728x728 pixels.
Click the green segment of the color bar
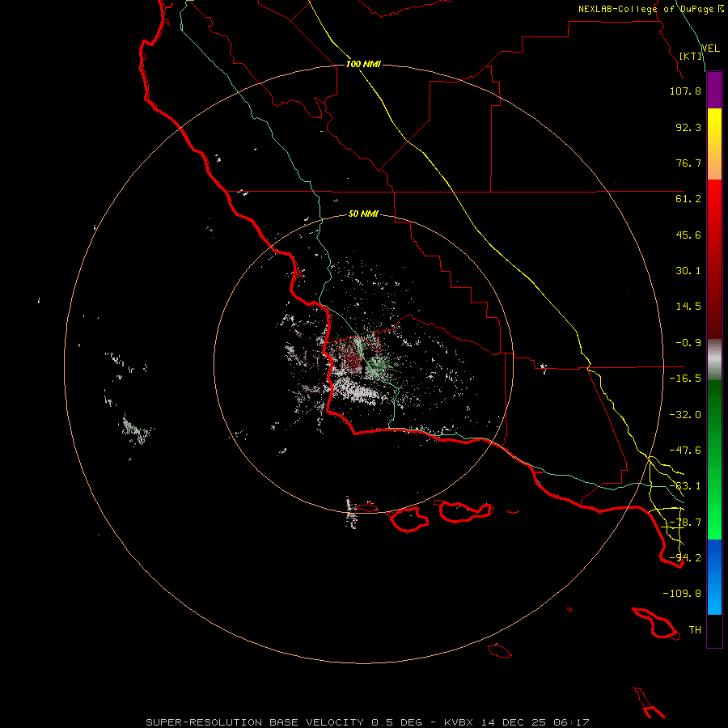click(x=714, y=459)
